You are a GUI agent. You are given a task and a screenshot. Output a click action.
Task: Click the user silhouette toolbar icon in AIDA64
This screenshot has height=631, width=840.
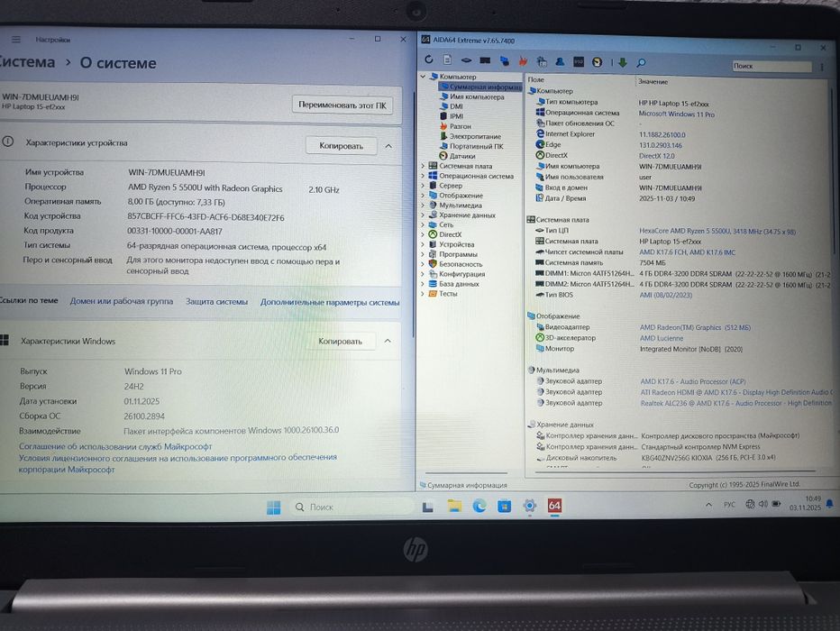[560, 61]
